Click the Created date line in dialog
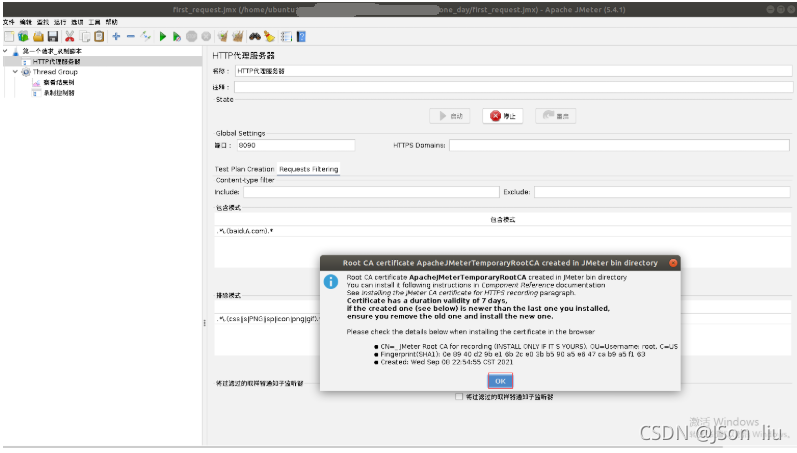 click(447, 363)
